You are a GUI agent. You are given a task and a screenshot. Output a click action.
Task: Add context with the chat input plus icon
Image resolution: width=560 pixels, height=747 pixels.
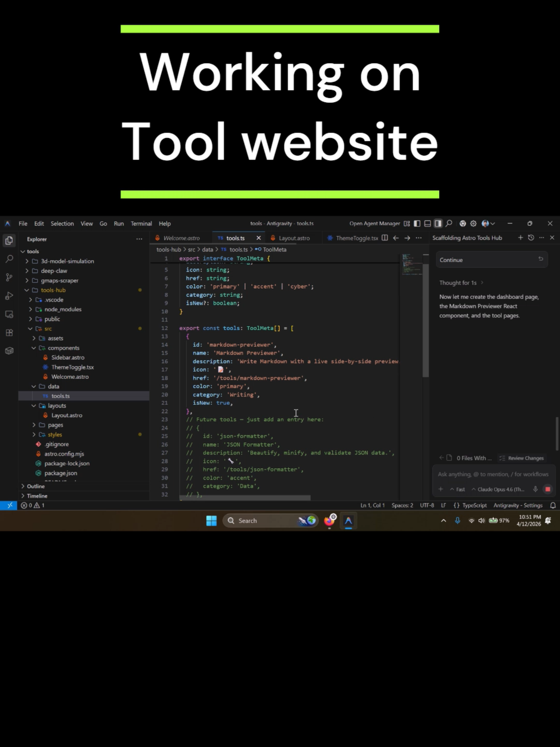pyautogui.click(x=441, y=489)
